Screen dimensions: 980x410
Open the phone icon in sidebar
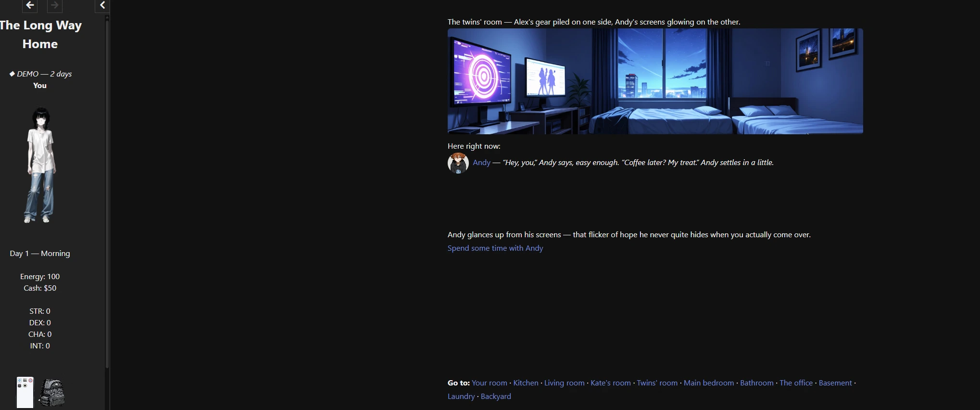pos(25,392)
